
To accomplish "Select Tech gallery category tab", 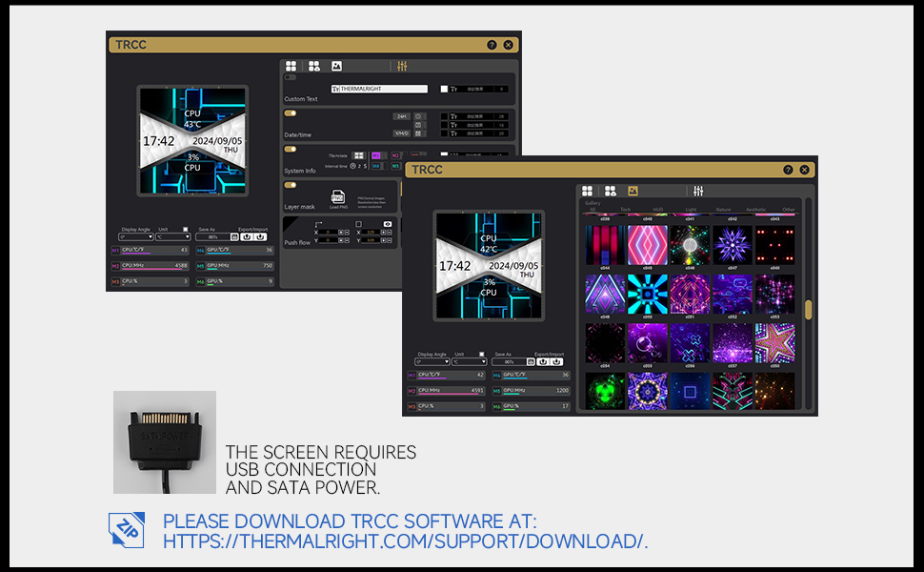I will 625,210.
